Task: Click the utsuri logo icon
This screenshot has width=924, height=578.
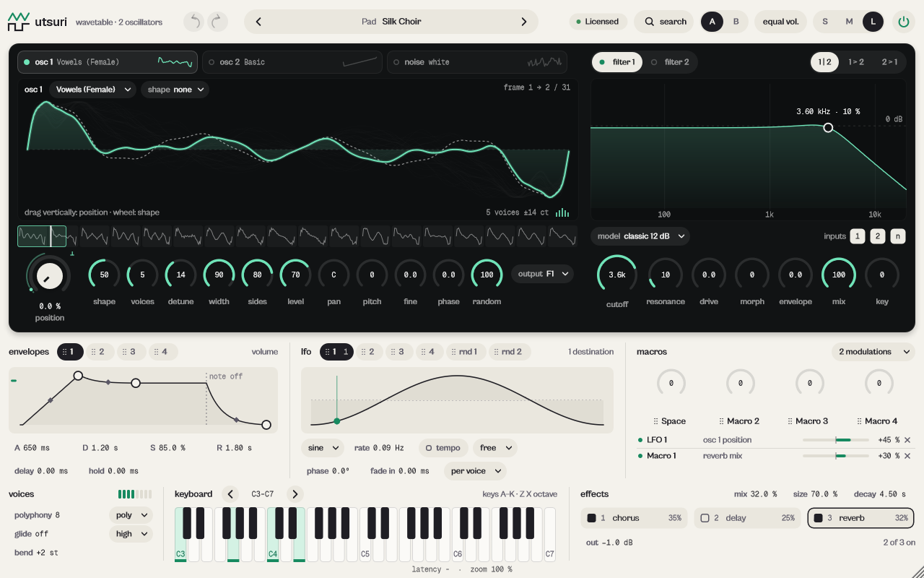Action: tap(19, 22)
